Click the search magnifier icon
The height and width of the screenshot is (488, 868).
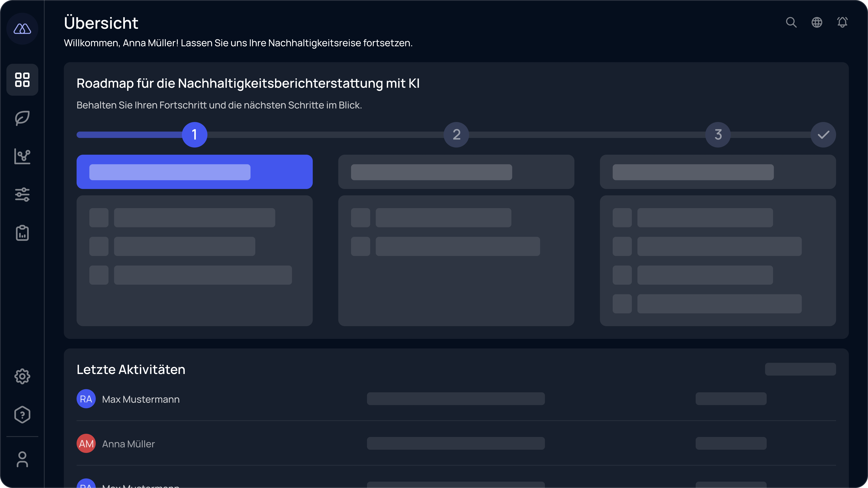[791, 22]
